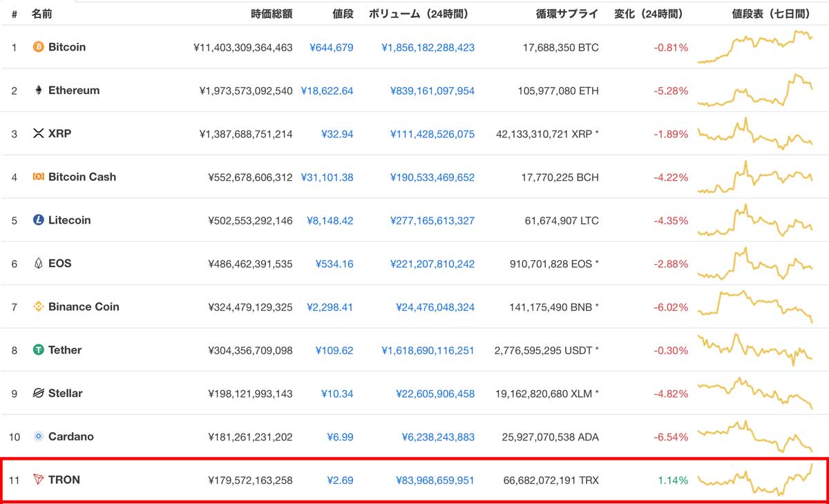Click the XRP logo icon

coord(39,134)
